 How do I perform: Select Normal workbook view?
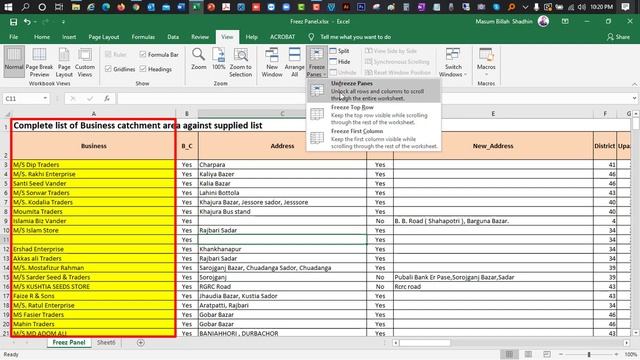14,61
